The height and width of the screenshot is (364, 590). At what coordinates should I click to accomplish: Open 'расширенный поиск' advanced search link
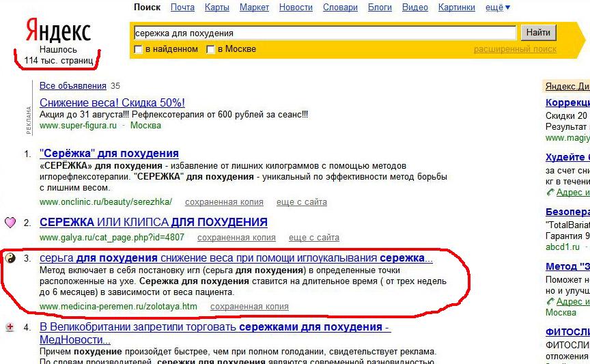515,49
